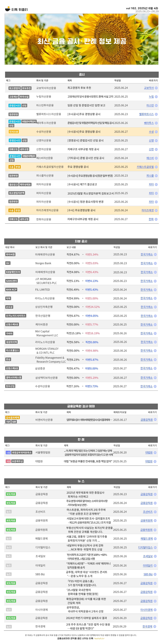Click the title 최고경영자 후보 추천
This screenshot has height=644, width=162.
79,88
